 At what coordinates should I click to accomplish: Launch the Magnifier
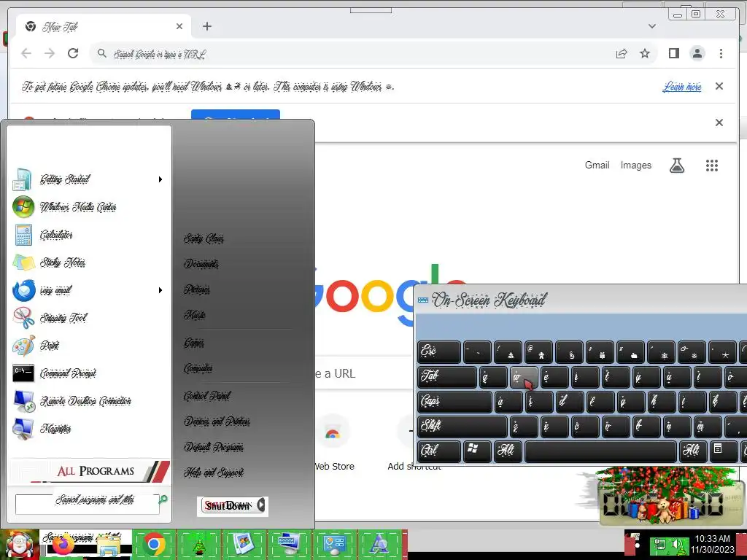tap(88, 429)
